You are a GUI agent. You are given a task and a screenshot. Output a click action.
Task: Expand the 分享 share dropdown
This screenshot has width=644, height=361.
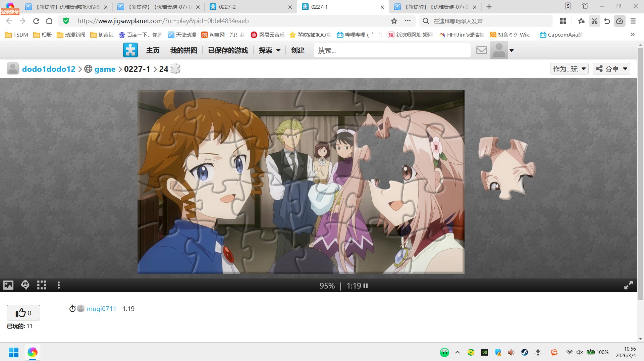[611, 69]
